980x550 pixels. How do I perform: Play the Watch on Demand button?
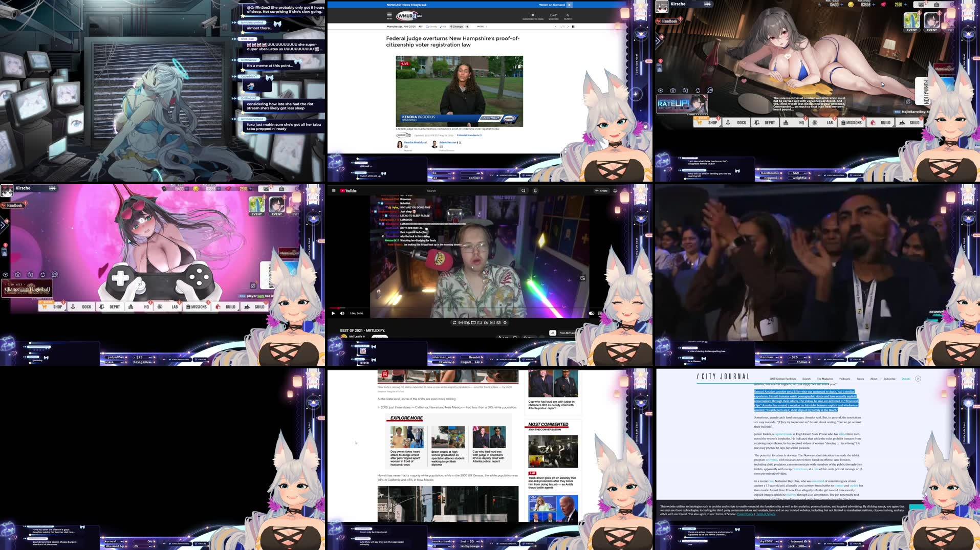point(570,5)
